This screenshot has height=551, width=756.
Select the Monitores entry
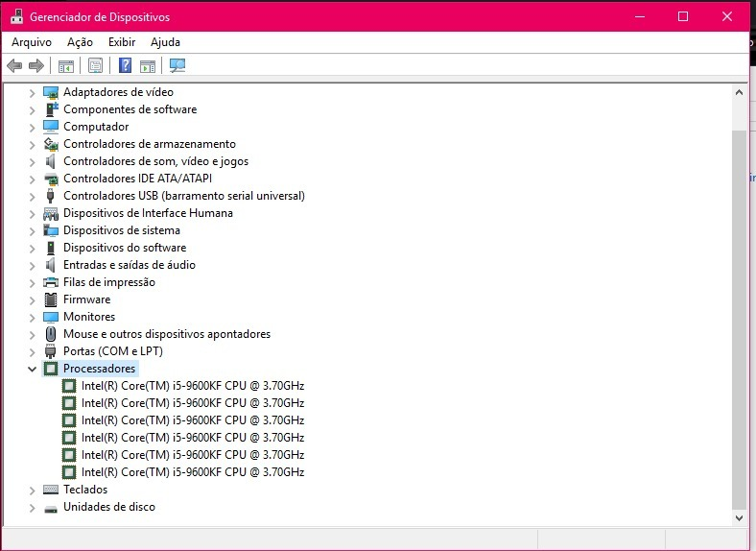[89, 317]
